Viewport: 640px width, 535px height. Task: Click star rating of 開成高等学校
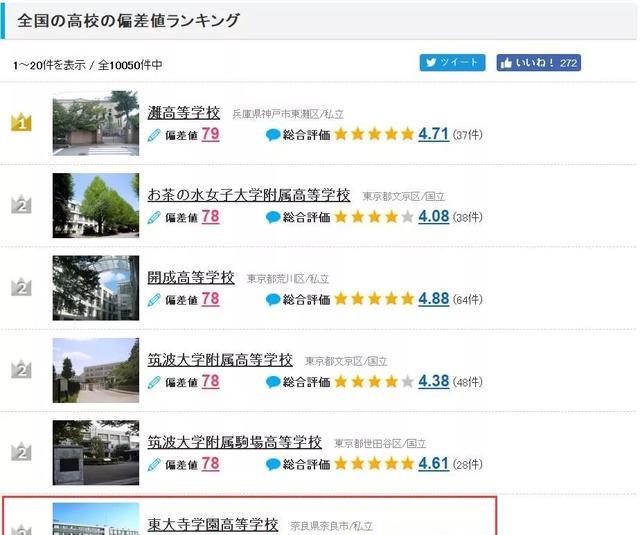(374, 299)
